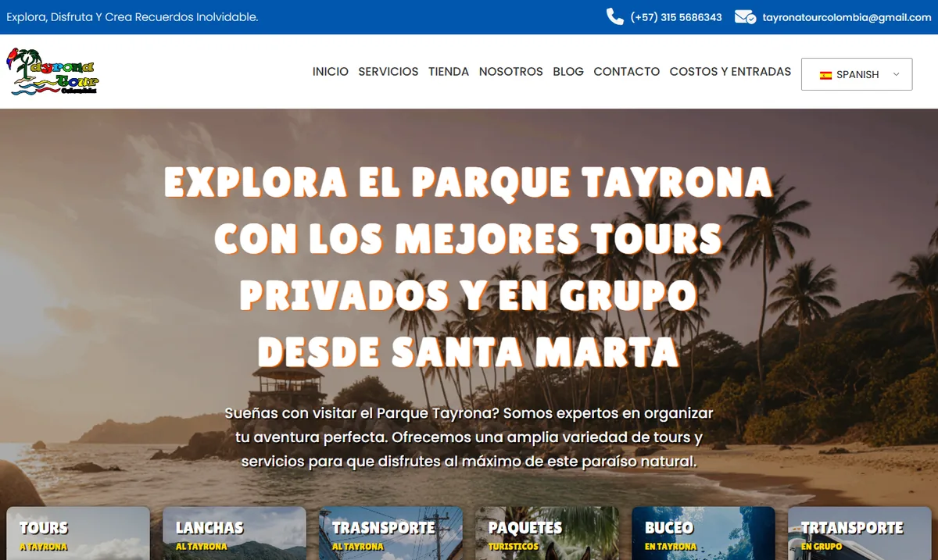This screenshot has height=560, width=938.
Task: Open the TOURS A TAYRONA card
Action: (78, 533)
